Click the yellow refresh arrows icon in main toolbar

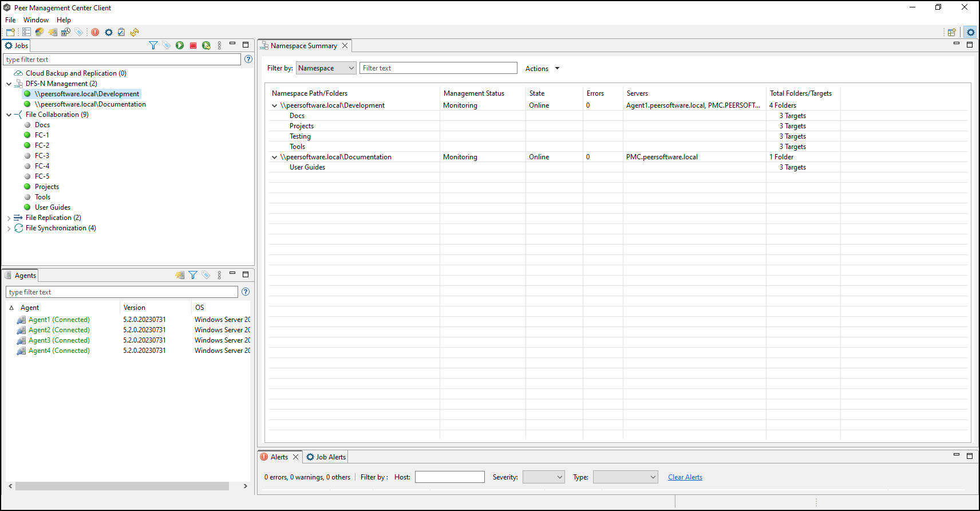(x=135, y=32)
